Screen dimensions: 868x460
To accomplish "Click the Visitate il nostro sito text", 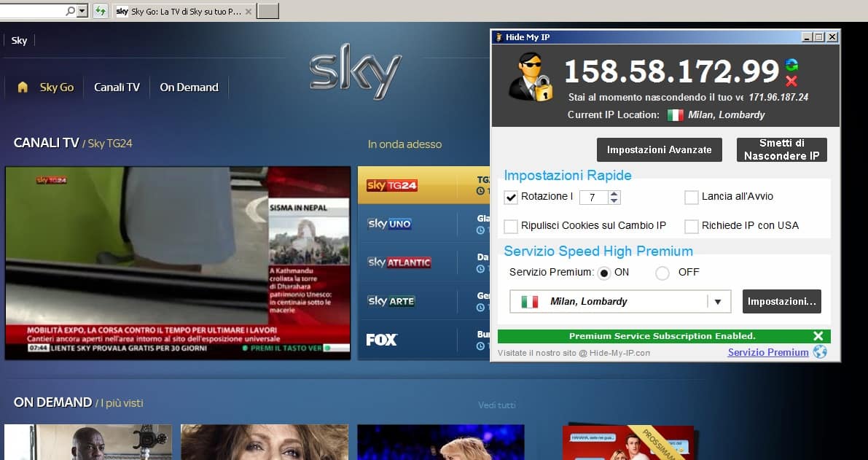I will point(574,353).
